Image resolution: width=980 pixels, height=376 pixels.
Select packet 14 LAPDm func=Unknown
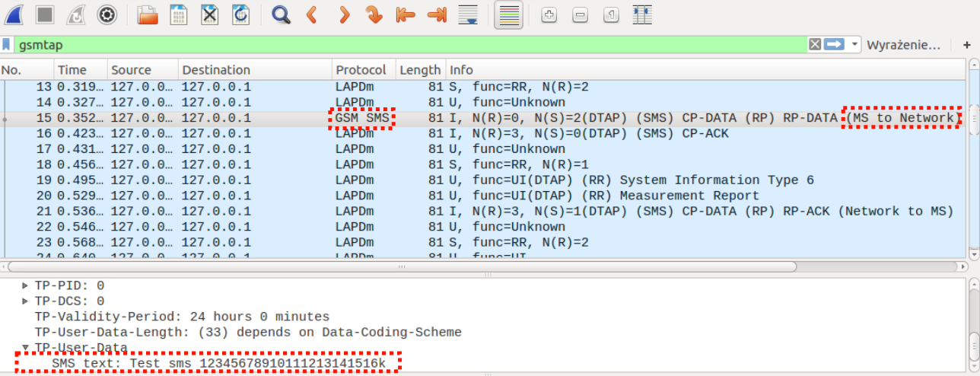[483, 102]
